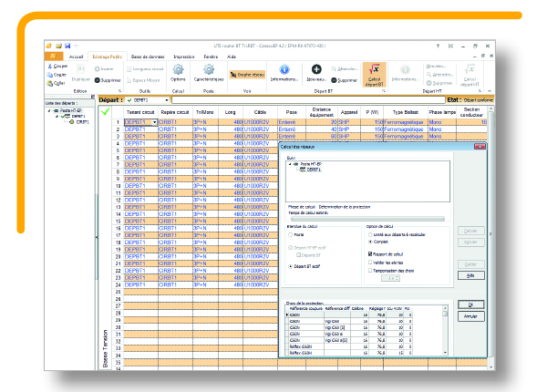Open the Impression tab
The height and width of the screenshot is (392, 547).
tap(184, 57)
